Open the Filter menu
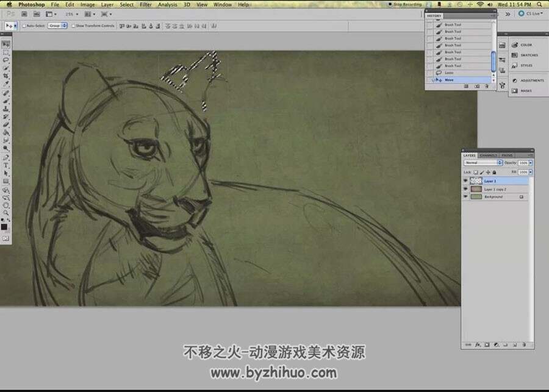The width and height of the screenshot is (549, 392). pyautogui.click(x=146, y=4)
